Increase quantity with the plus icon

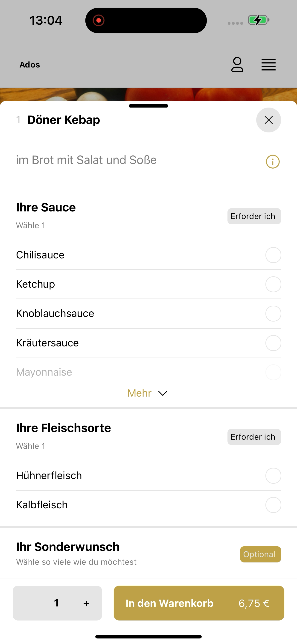(x=86, y=603)
